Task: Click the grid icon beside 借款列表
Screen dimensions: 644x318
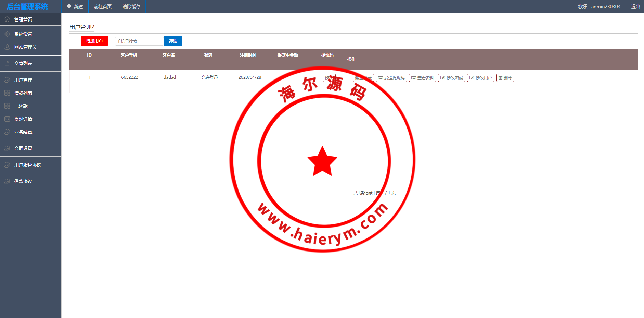Action: (x=7, y=93)
